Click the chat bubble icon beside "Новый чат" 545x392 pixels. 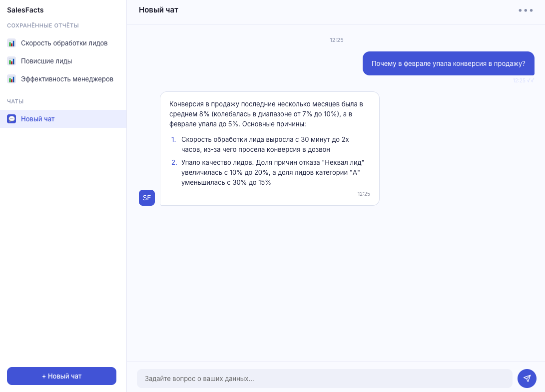tap(11, 119)
